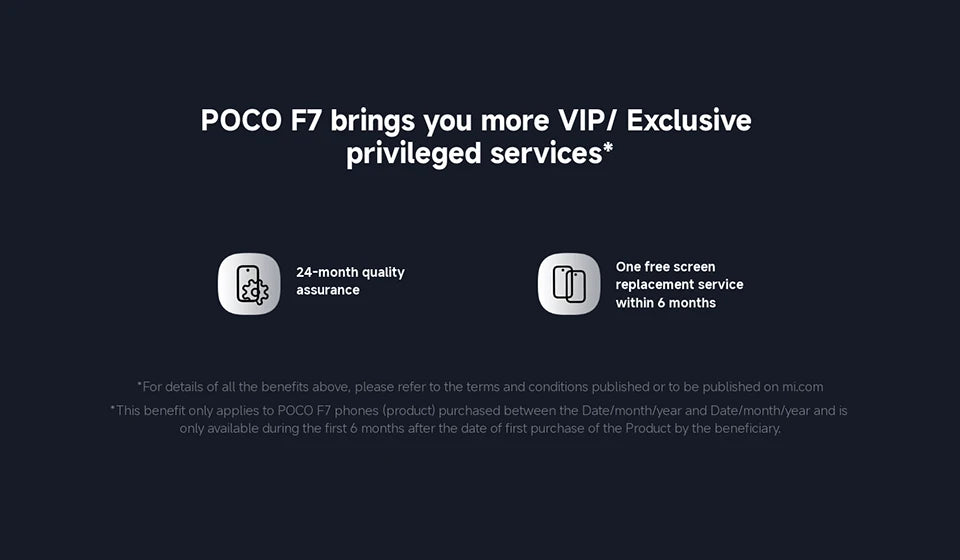Click the "privileged services" heading line
The width and height of the screenshot is (960, 560).
pyautogui.click(x=472, y=154)
